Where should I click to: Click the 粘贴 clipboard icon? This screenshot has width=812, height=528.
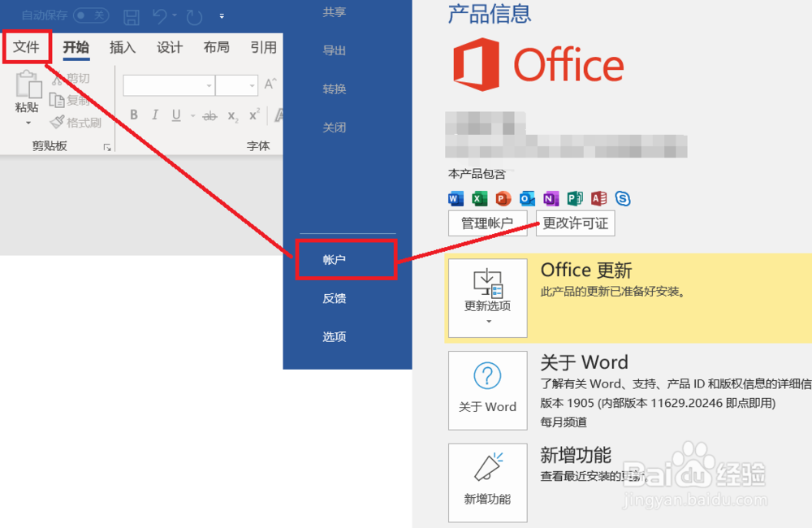tap(28, 84)
